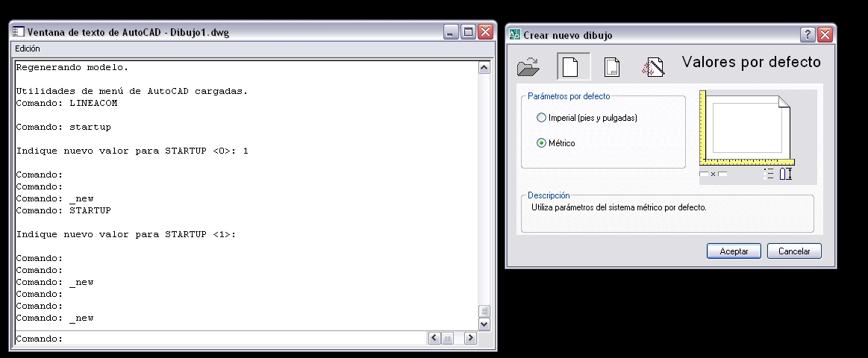Click the description text 'Utiliza parámetros del sistema métrico por defecto.'

[619, 208]
